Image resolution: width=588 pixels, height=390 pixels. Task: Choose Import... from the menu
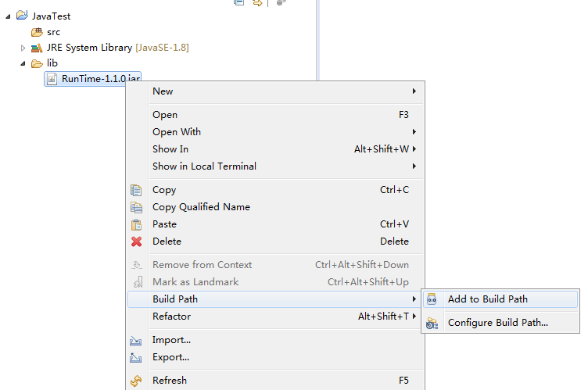click(275, 340)
